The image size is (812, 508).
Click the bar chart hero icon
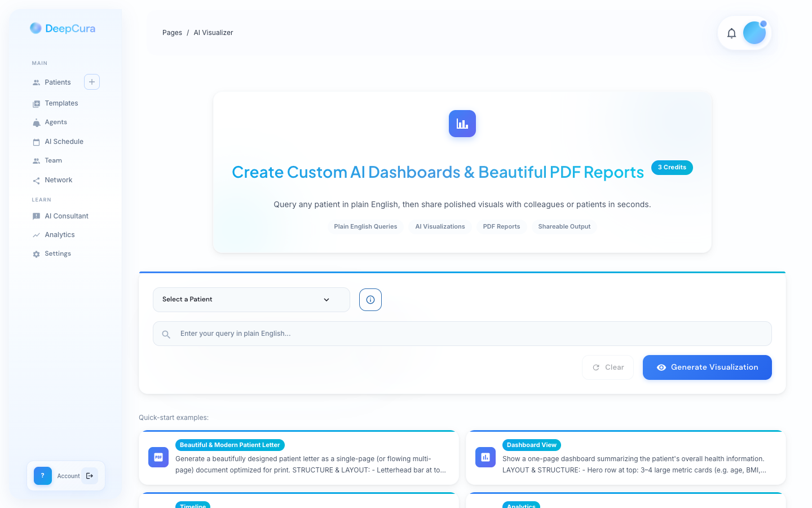pos(462,124)
